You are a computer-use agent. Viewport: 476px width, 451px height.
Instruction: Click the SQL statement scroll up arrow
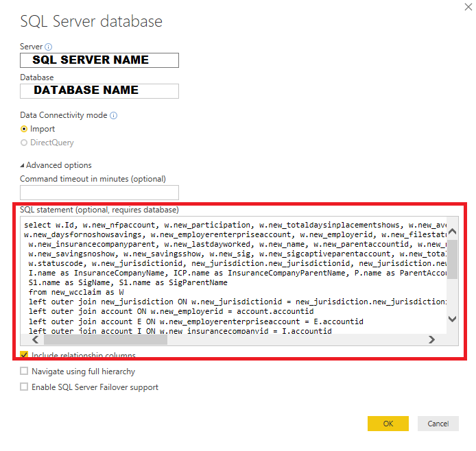452,232
